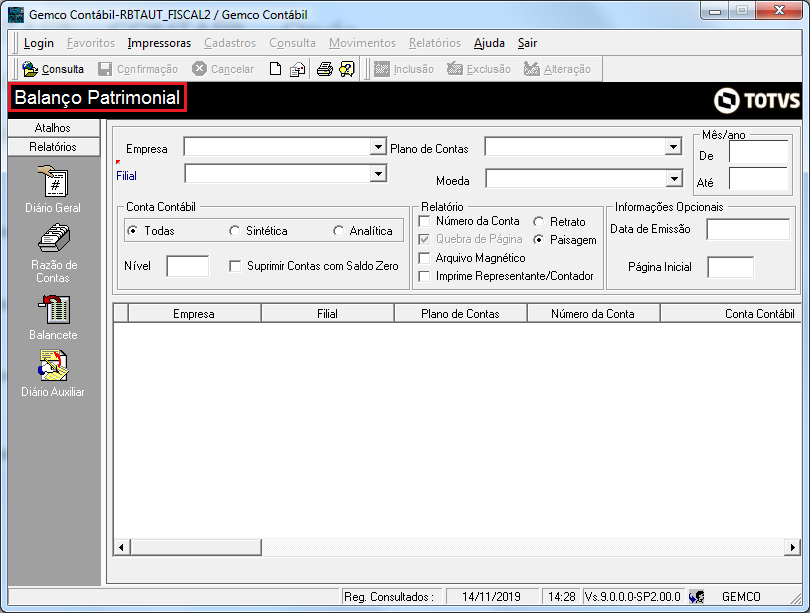Choose the Retrato orientation option
Image resolution: width=810 pixels, height=613 pixels.
(x=538, y=222)
